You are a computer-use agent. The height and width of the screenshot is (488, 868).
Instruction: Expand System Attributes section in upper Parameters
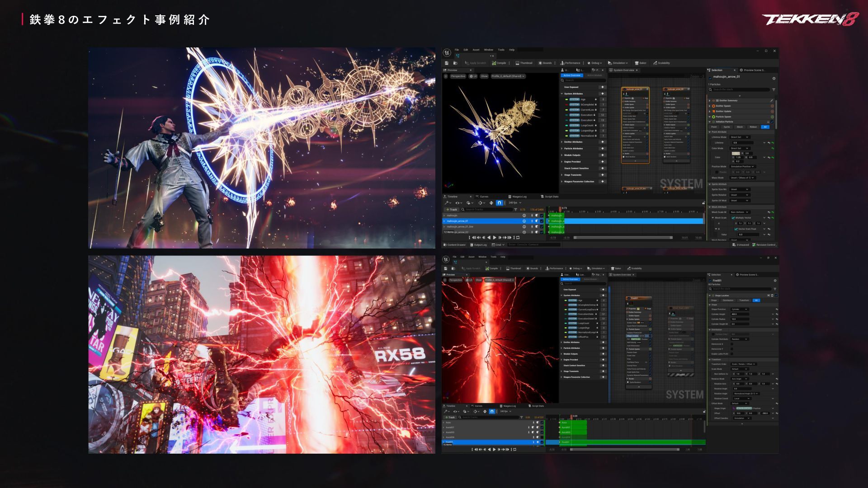(x=562, y=94)
